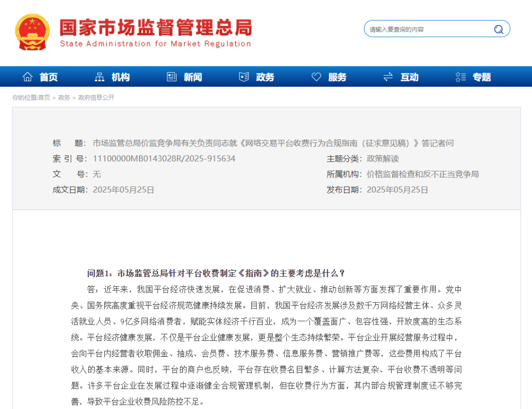Click the national emblem logo
The image size is (532, 409).
[32, 32]
